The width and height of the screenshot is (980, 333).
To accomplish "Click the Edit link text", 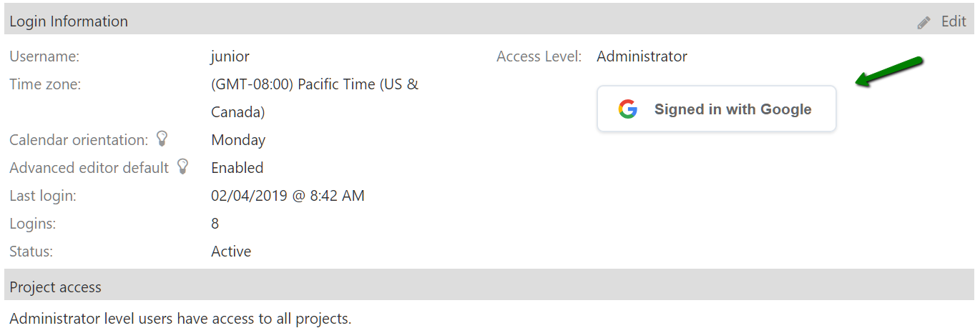I will click(x=954, y=21).
